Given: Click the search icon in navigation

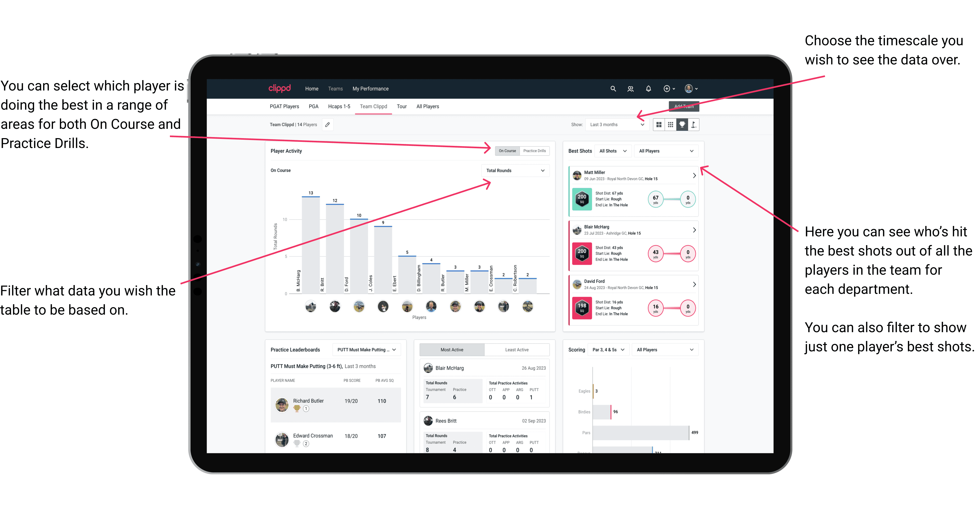Looking at the screenshot, I should point(613,88).
